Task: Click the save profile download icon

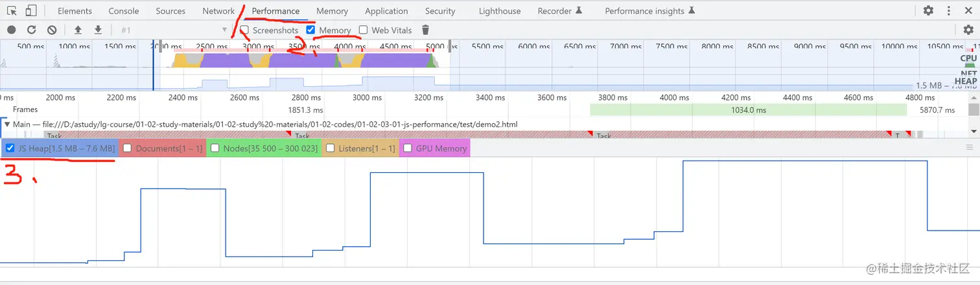Action: (x=98, y=30)
